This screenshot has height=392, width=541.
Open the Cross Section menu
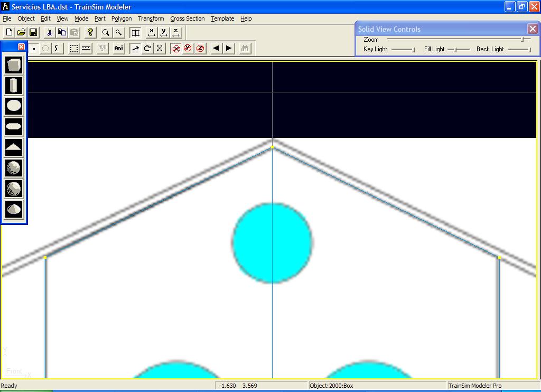pos(187,18)
